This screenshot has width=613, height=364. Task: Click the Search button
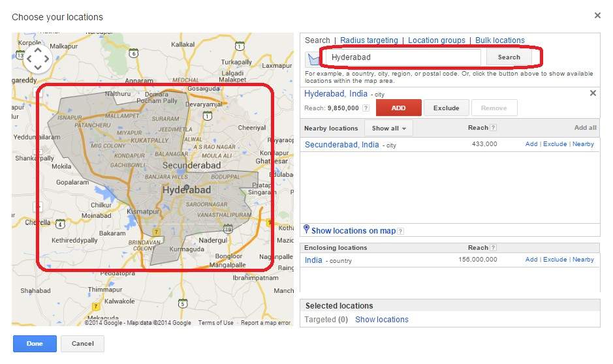click(x=509, y=57)
